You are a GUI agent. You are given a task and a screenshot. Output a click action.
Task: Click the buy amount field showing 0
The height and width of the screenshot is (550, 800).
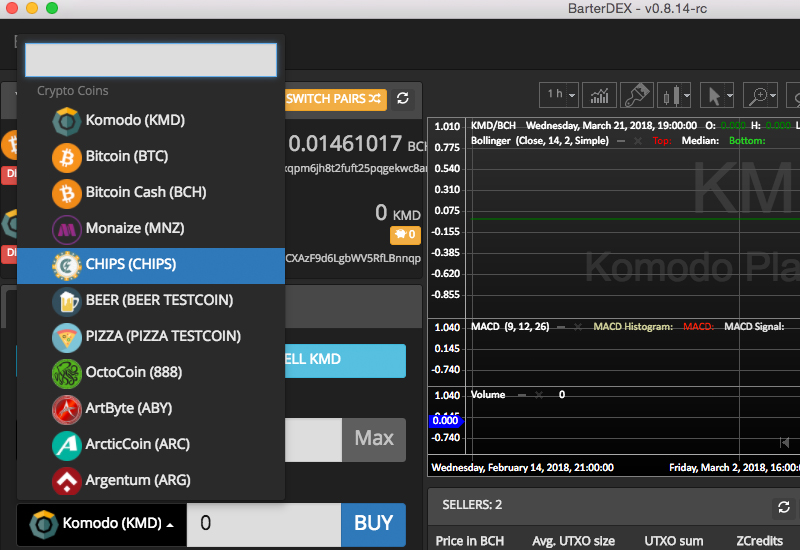264,524
